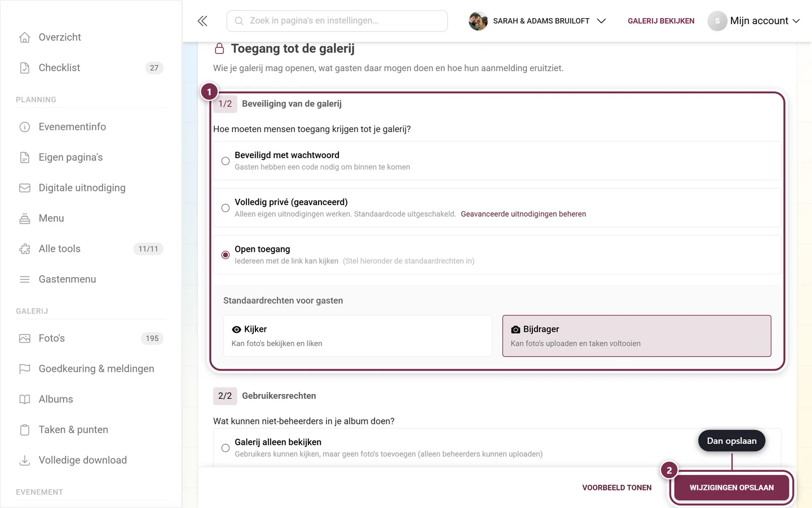
Task: Select Galerij alleen bekijken radio button
Action: tap(226, 448)
